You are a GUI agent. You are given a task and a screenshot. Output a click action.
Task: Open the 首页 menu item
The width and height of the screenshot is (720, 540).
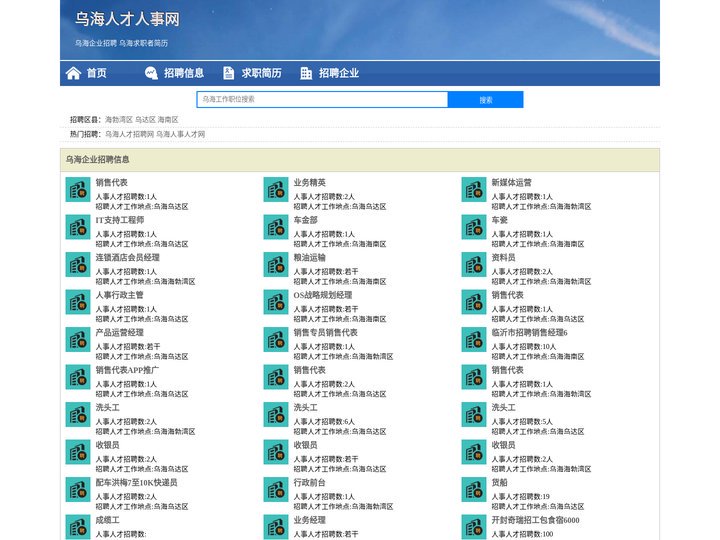(96, 73)
